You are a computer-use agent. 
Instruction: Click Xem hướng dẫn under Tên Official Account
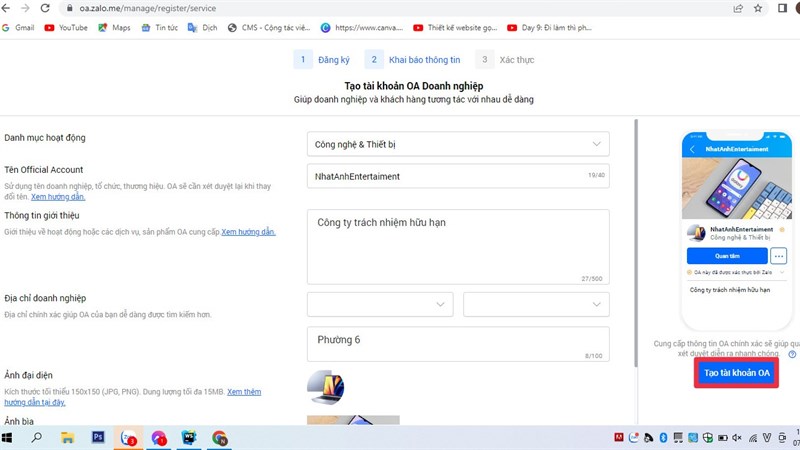58,197
